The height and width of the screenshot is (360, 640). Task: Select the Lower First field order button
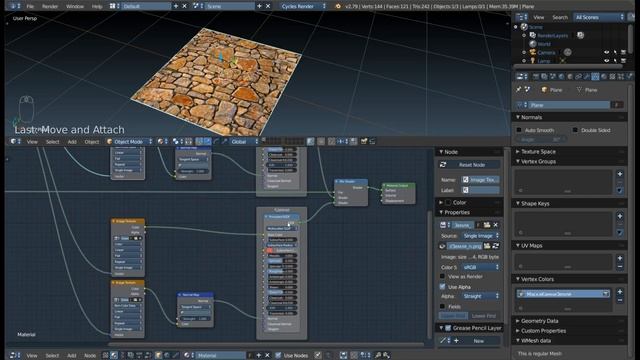484,316
